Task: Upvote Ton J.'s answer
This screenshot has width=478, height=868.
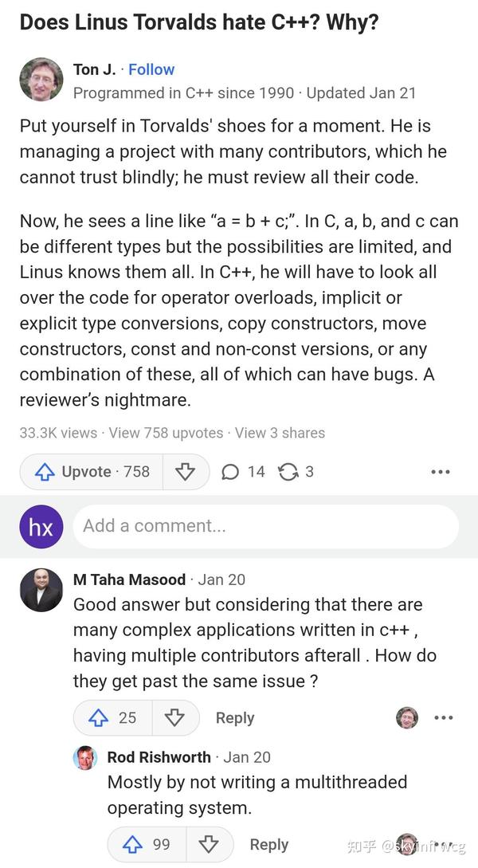Action: pos(91,472)
